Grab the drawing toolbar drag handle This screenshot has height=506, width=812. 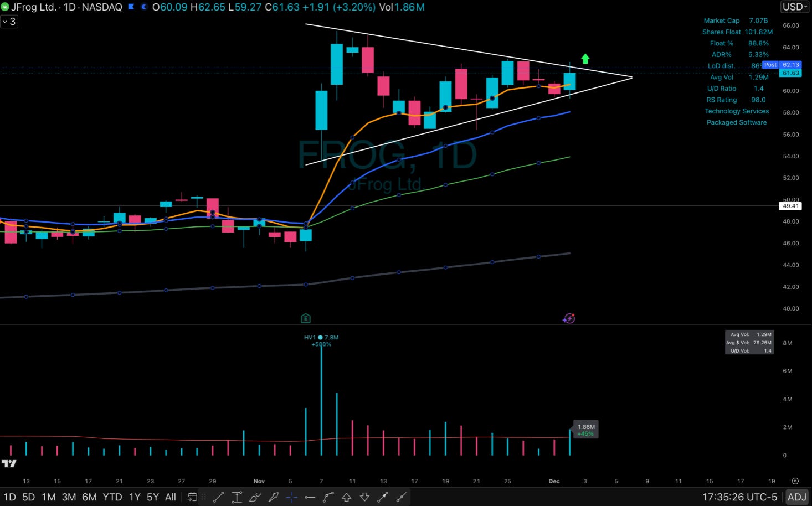pyautogui.click(x=204, y=497)
